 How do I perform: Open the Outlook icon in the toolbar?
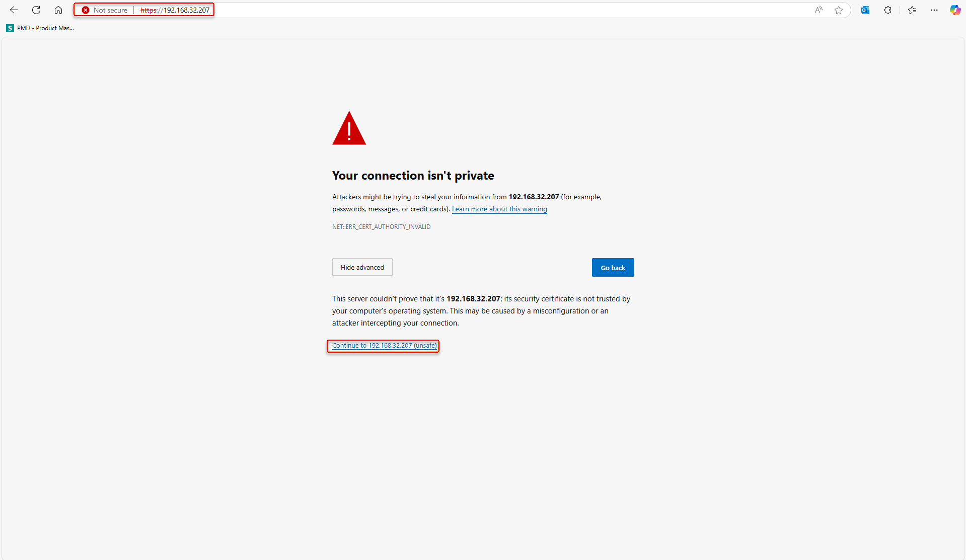pyautogui.click(x=865, y=10)
